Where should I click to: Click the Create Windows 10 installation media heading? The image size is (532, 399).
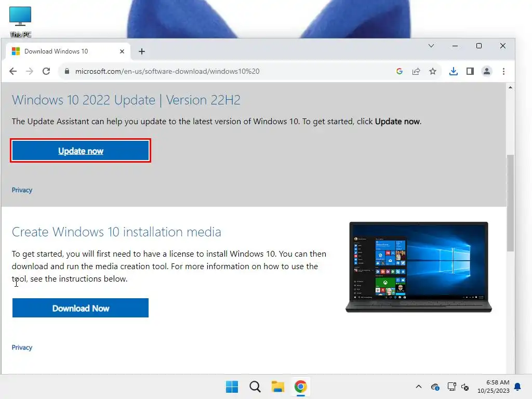click(116, 232)
